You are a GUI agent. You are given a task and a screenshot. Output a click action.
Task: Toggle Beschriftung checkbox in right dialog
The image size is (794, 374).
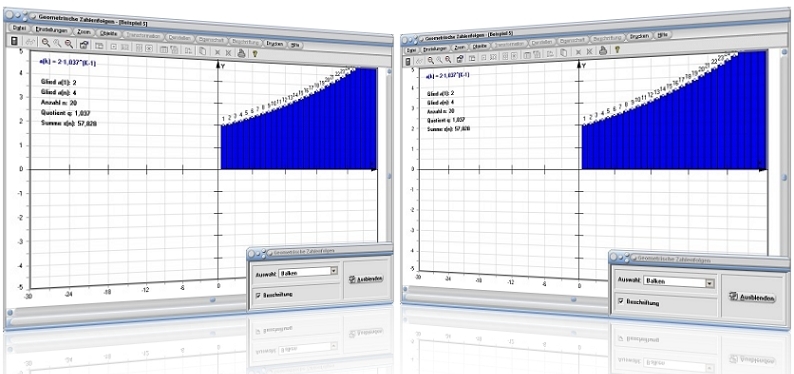coord(621,301)
